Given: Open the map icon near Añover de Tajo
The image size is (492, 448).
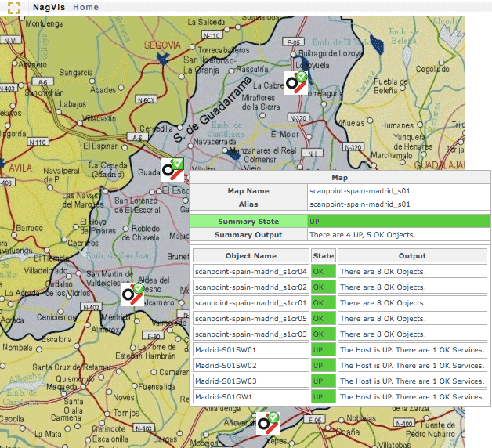Looking at the screenshot, I should (268, 424).
